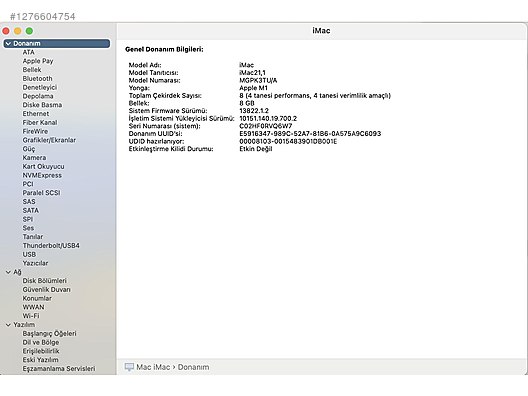
Task: Click Donanım in the path bar
Action: pyautogui.click(x=194, y=367)
